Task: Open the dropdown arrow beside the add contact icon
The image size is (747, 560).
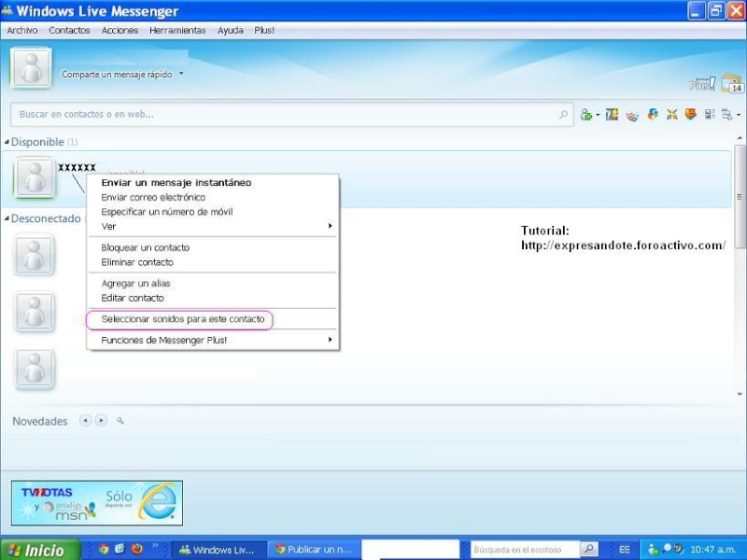Action: (598, 114)
